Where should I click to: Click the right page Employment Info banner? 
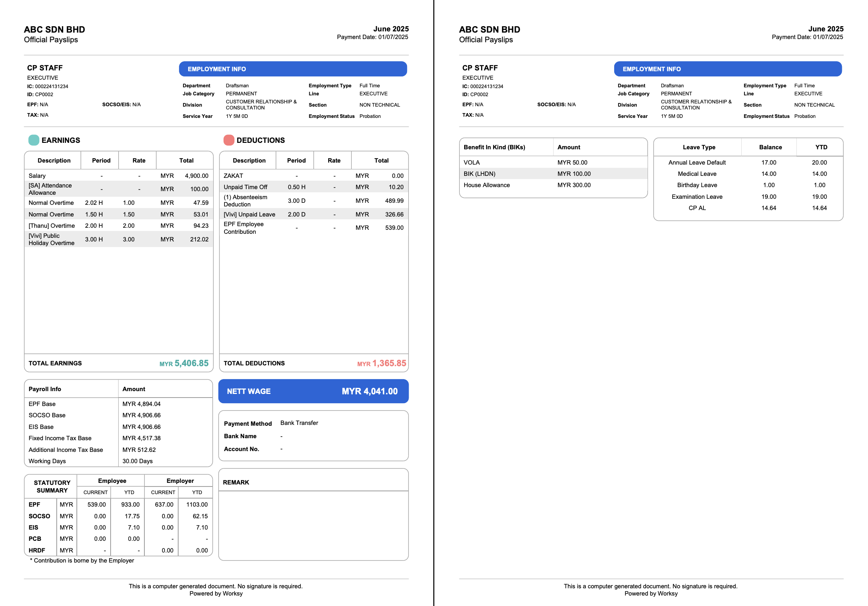click(x=728, y=69)
